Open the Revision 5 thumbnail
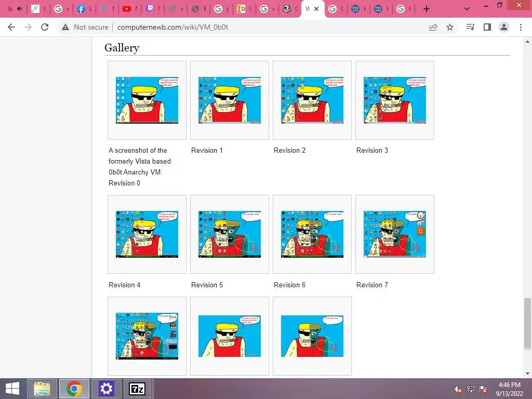The image size is (532, 399). pyautogui.click(x=230, y=234)
